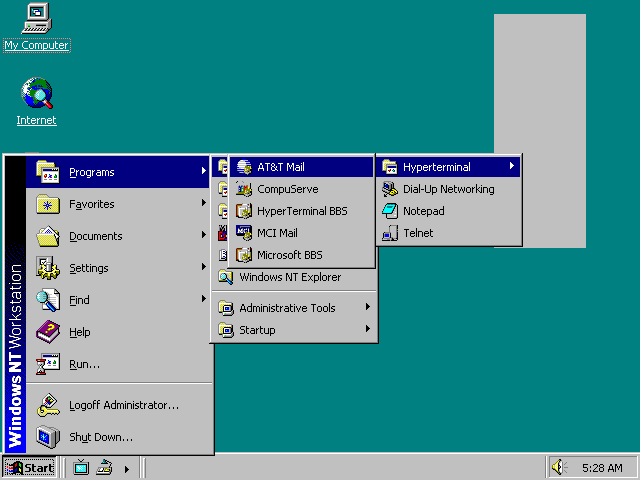Click the Settings gear icon

[48, 268]
